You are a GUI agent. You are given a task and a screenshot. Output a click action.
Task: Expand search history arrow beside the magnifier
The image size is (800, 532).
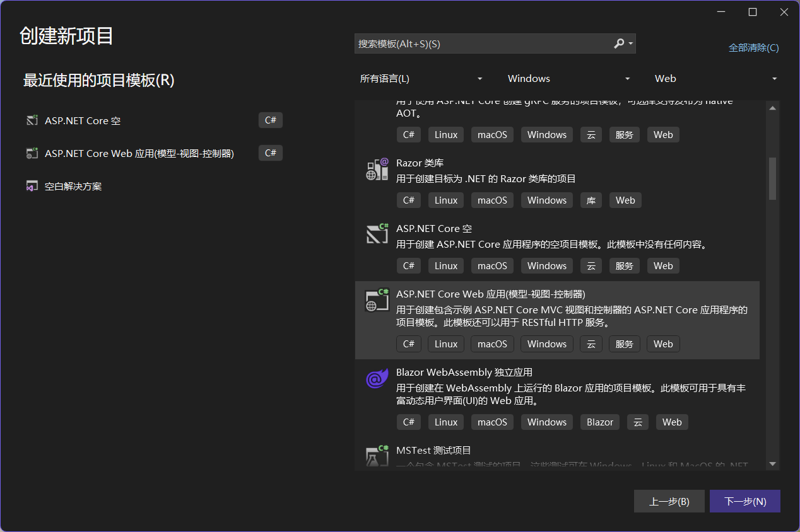tap(630, 43)
